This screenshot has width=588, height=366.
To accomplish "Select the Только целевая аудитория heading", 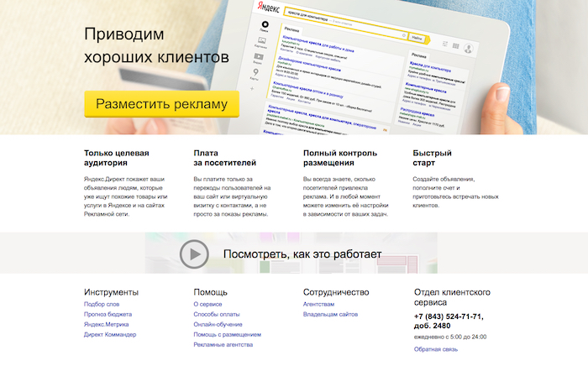I will (117, 158).
